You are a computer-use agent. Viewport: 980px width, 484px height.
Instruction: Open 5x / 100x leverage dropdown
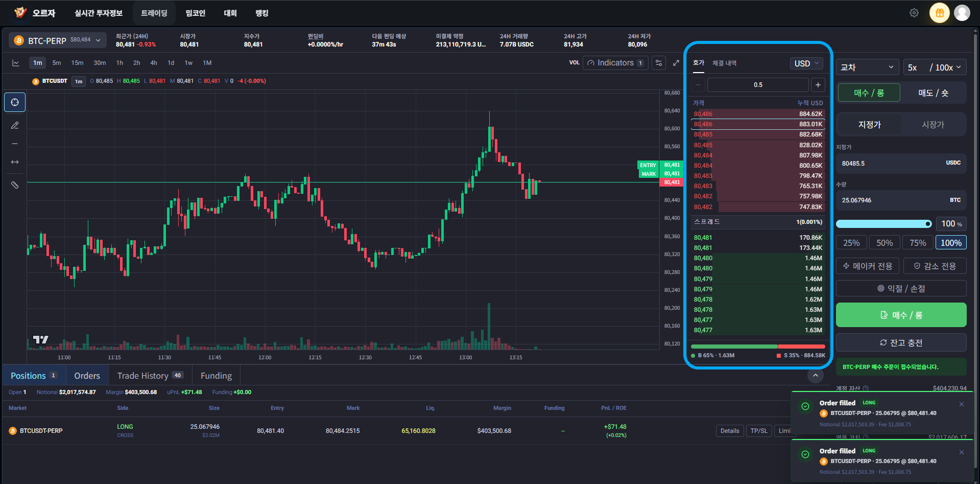click(x=935, y=67)
